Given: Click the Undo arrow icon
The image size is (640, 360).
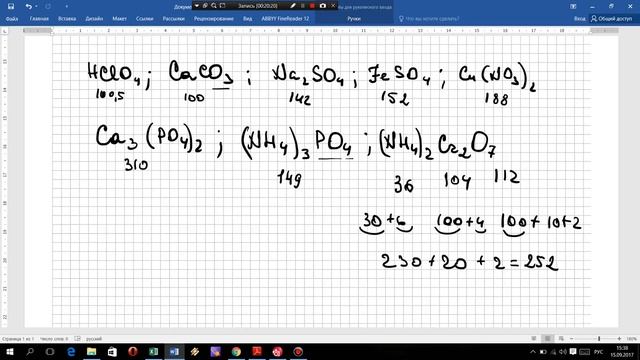Looking at the screenshot, I should coord(28,7).
